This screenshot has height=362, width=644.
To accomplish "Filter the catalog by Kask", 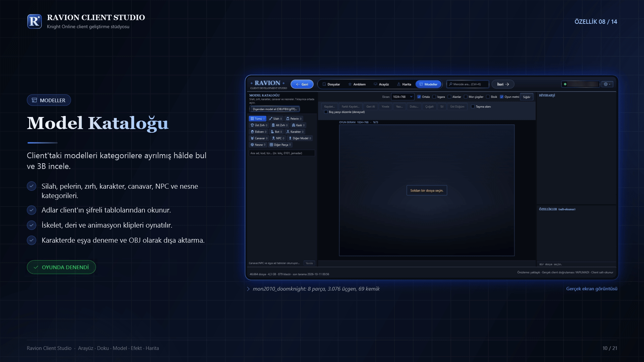I will (x=298, y=125).
